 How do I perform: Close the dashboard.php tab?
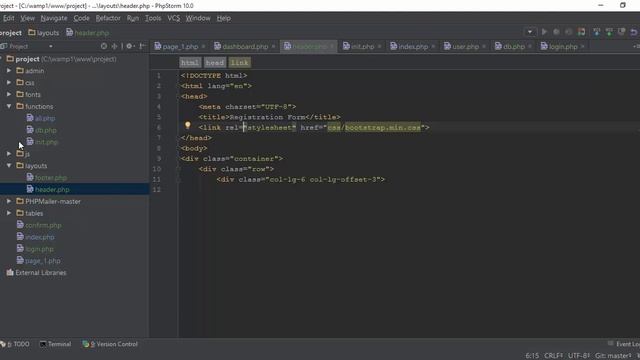(273, 47)
